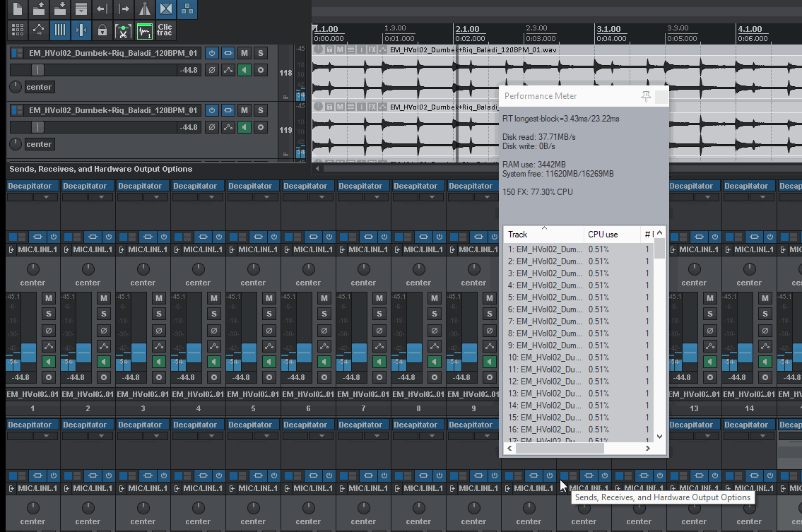Open MIC/LINE.1 input selector on strip 6

(313, 249)
